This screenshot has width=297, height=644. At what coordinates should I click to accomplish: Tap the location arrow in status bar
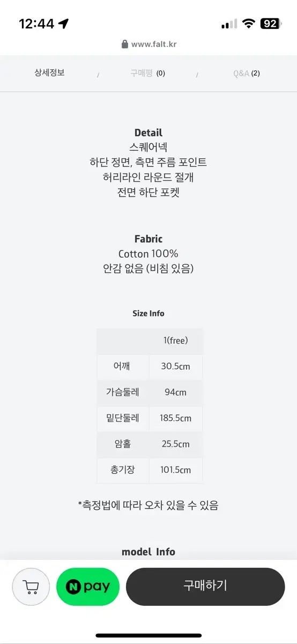pos(64,24)
